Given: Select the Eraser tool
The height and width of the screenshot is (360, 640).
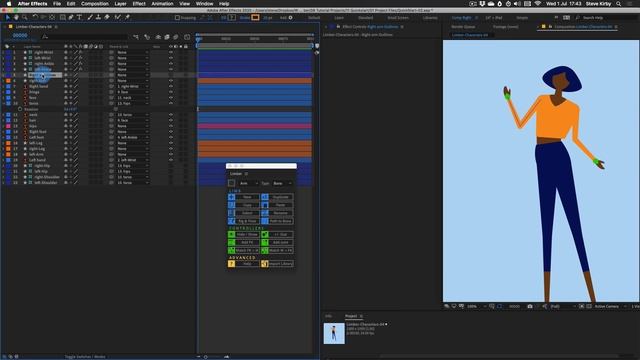Looking at the screenshot, I should [x=107, y=18].
